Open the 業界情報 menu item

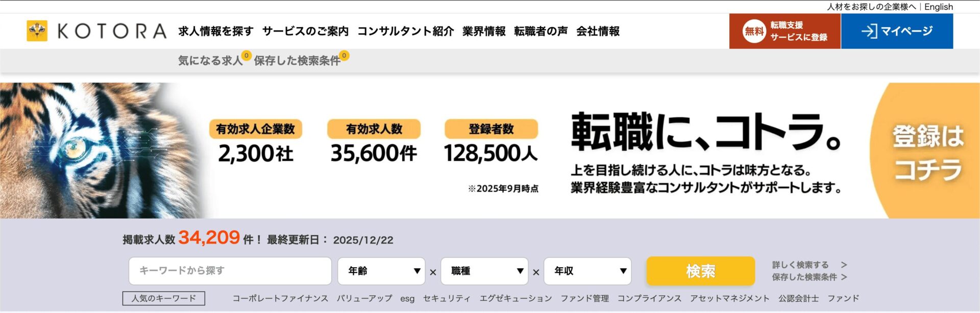484,31
